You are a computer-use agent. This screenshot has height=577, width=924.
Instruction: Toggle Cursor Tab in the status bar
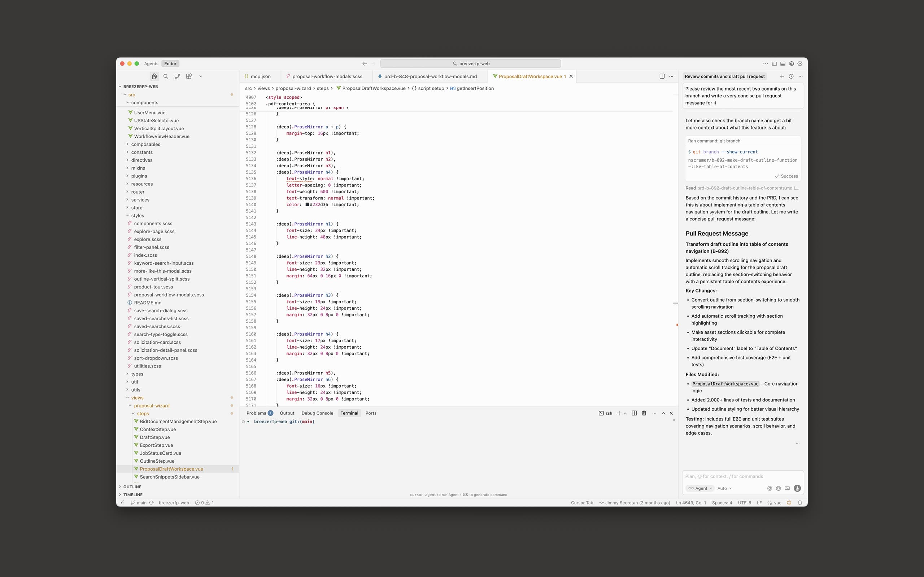[581, 503]
